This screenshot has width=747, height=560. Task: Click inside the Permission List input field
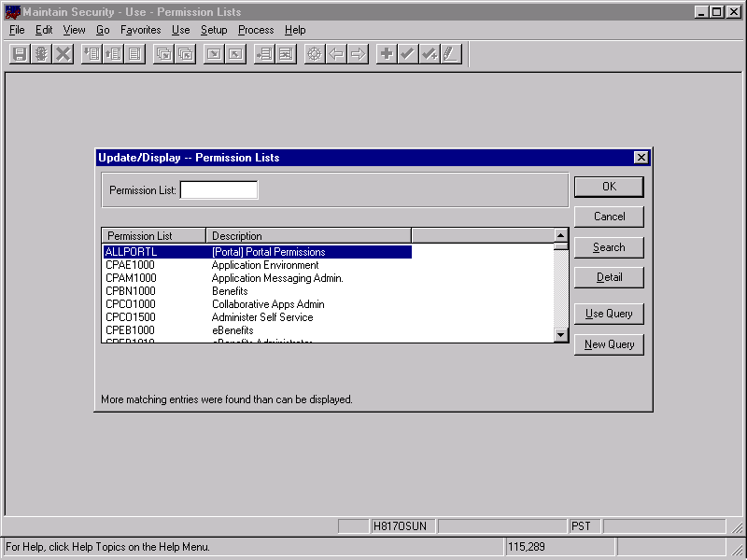(218, 189)
